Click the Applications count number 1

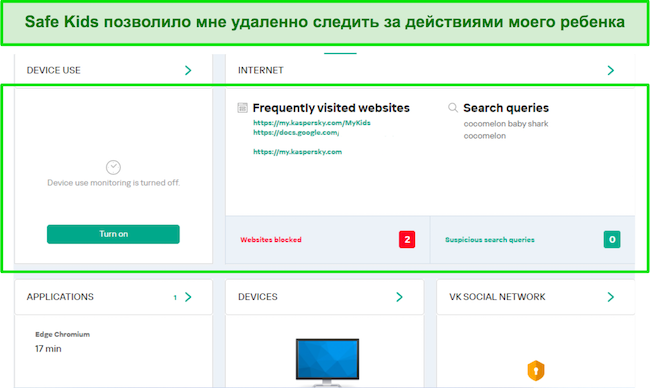pos(175,297)
